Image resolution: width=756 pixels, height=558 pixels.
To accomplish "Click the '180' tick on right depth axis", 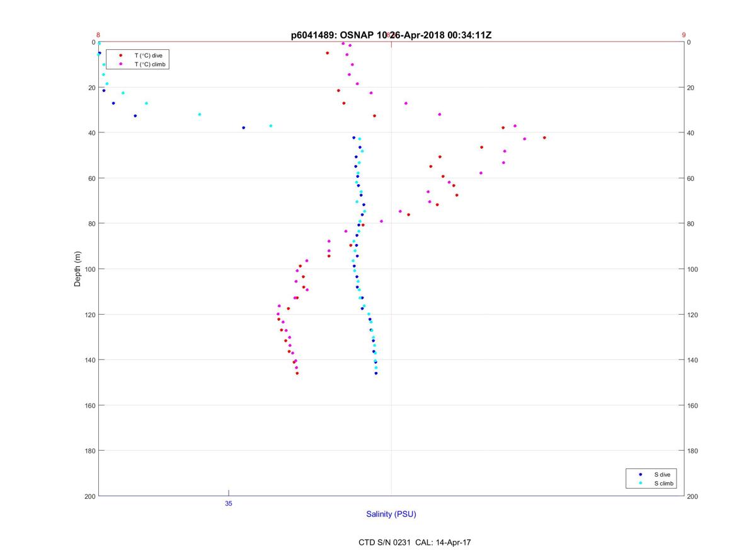I will pyautogui.click(x=692, y=451).
